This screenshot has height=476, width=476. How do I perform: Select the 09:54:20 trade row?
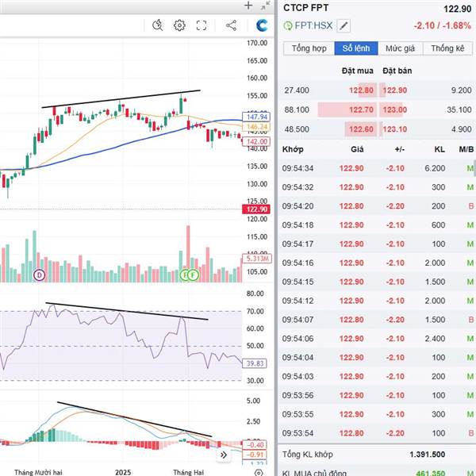point(378,206)
